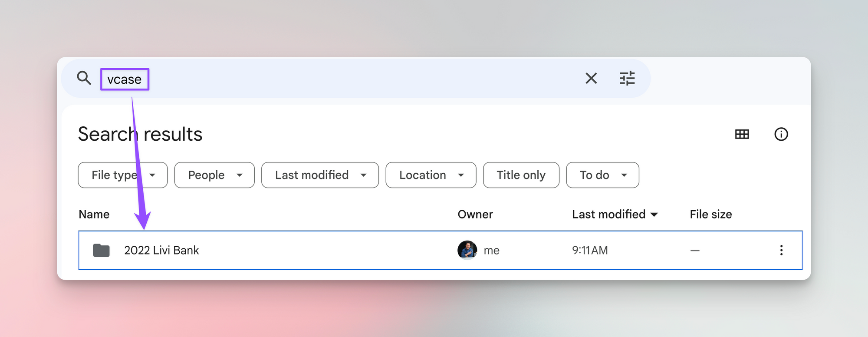This screenshot has height=337, width=868.
Task: Open advanced search options sliders icon
Action: click(627, 78)
